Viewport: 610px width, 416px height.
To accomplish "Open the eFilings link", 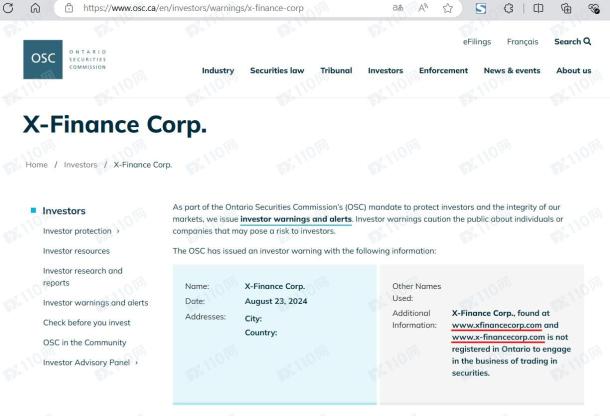I will (477, 42).
